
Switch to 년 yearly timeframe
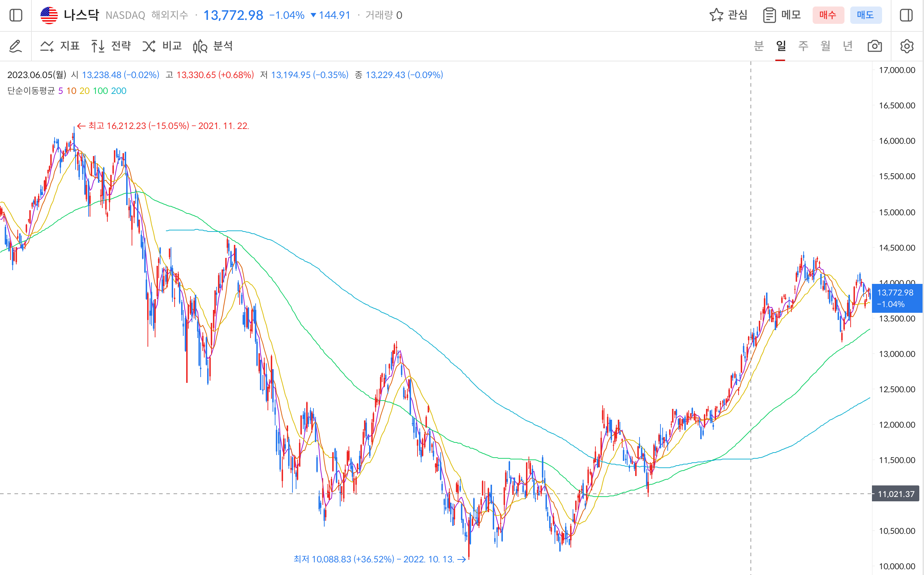(x=847, y=46)
